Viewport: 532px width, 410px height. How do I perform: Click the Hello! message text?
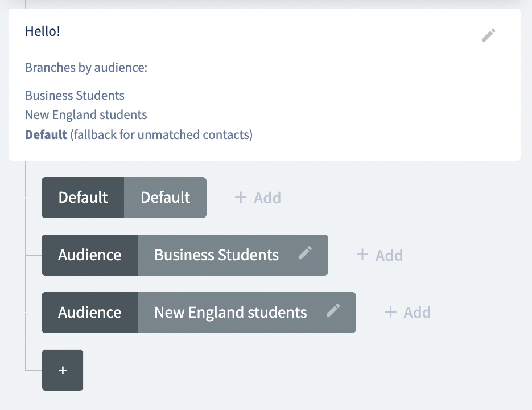tap(43, 31)
